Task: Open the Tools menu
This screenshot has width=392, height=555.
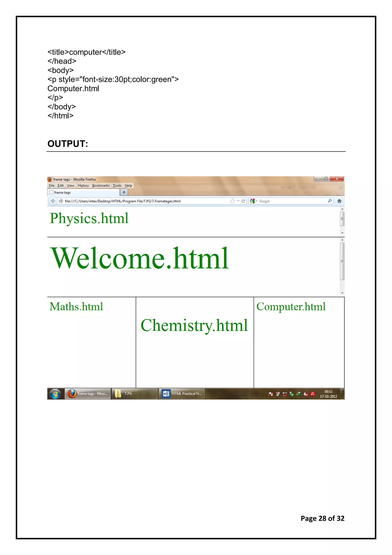Action: (x=117, y=186)
